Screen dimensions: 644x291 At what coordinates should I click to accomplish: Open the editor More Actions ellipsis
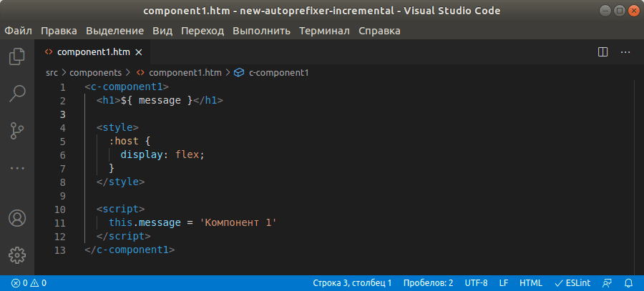625,52
